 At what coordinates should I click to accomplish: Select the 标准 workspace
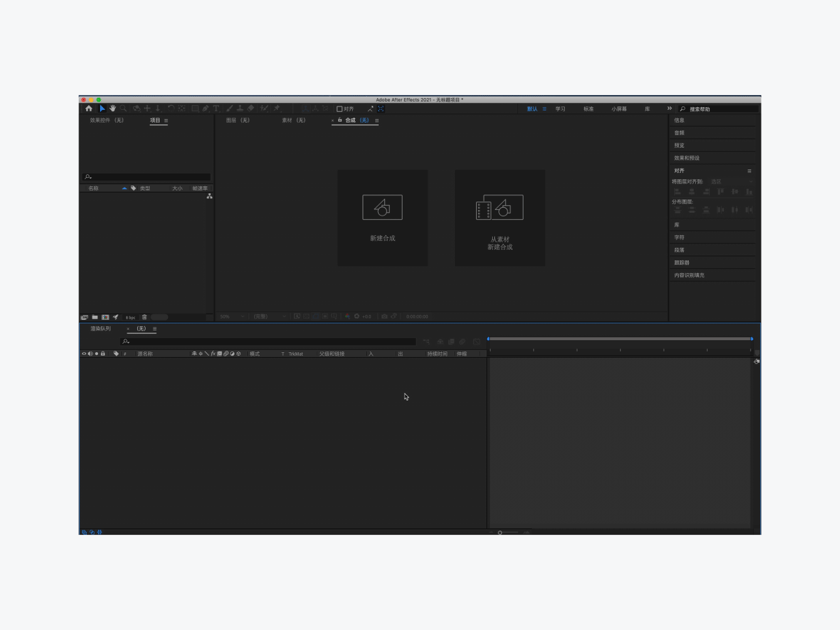589,108
